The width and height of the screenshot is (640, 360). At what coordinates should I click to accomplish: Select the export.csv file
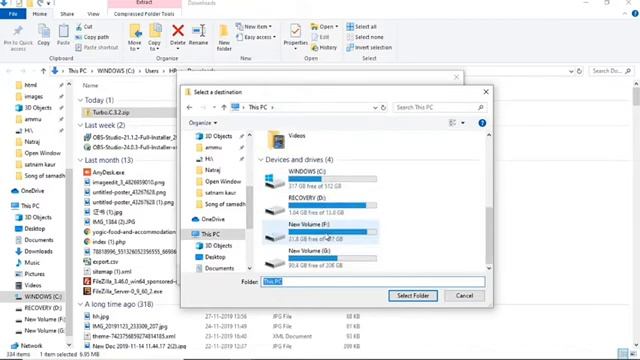point(101,262)
